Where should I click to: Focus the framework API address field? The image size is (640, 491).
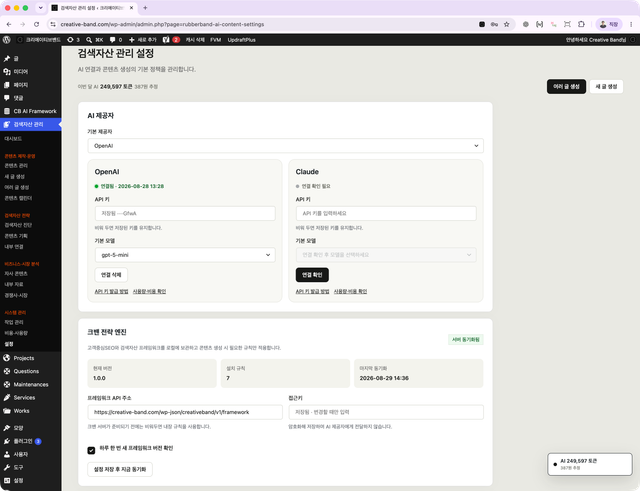185,412
